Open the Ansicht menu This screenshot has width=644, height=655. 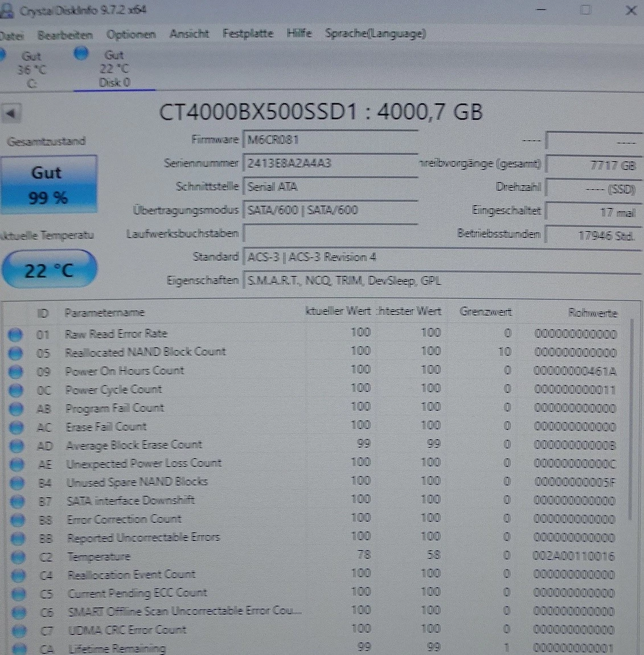click(189, 34)
